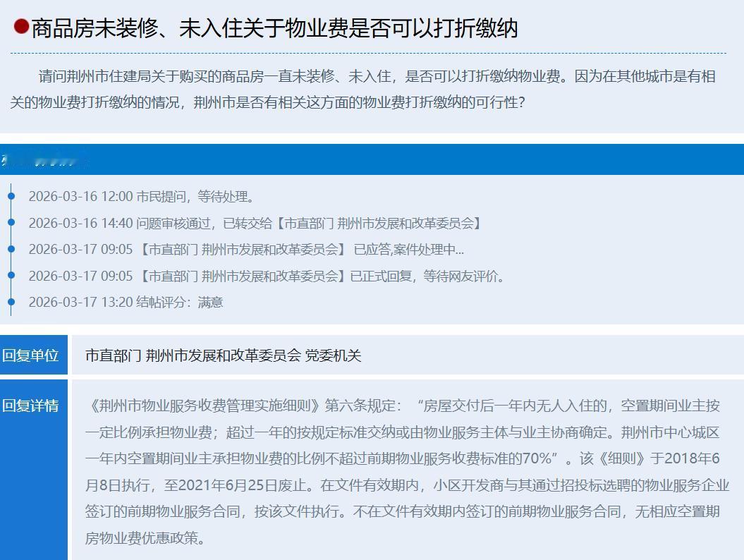Click the timeline dot beside 已正式回复 entry
This screenshot has width=744, height=560.
(10, 276)
